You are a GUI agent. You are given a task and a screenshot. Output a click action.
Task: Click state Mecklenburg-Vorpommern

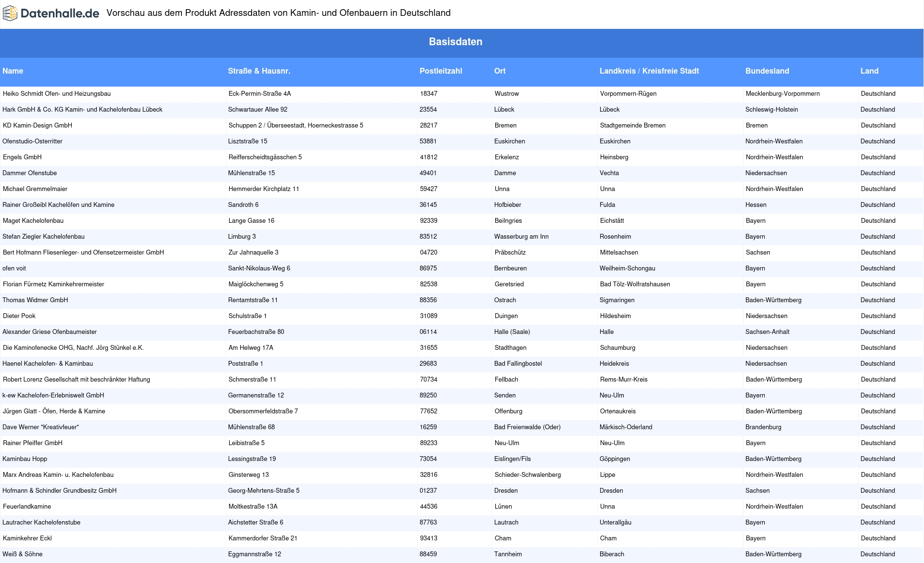coord(783,93)
